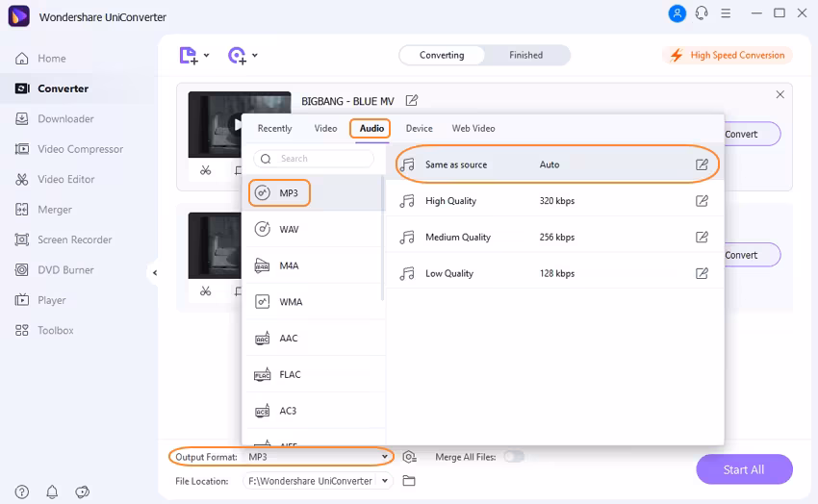Rename BIGBANG - BLUE MV title

point(412,100)
